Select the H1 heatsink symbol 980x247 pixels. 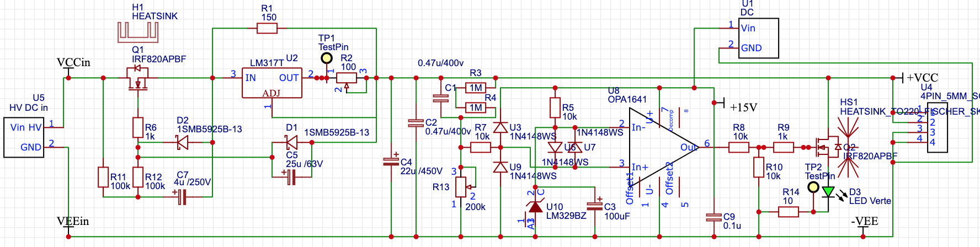(138, 32)
